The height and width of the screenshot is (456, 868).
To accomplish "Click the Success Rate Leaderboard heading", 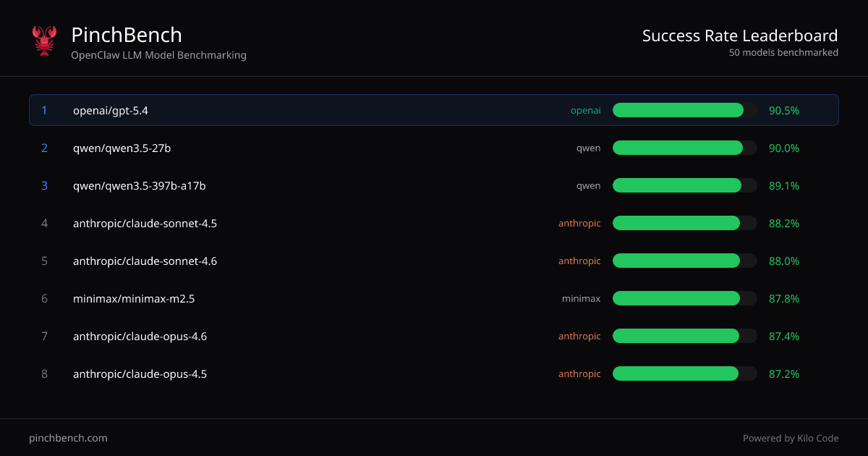I will pyautogui.click(x=739, y=35).
